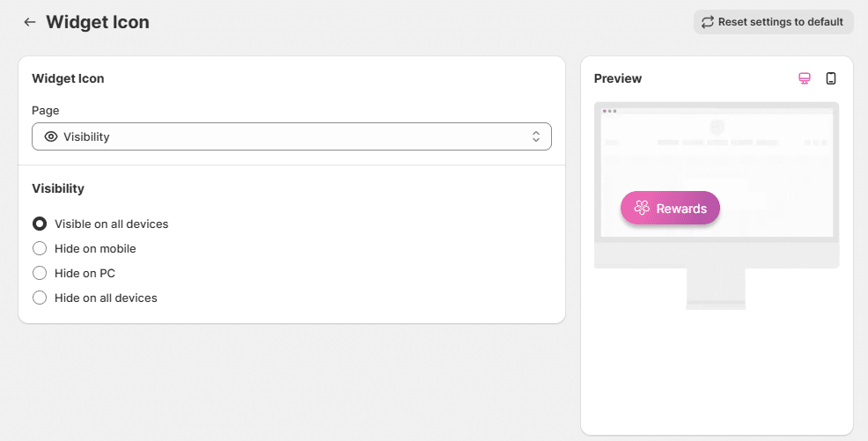Choose the Hide on mobile radio option
The width and height of the screenshot is (868, 441).
point(40,248)
